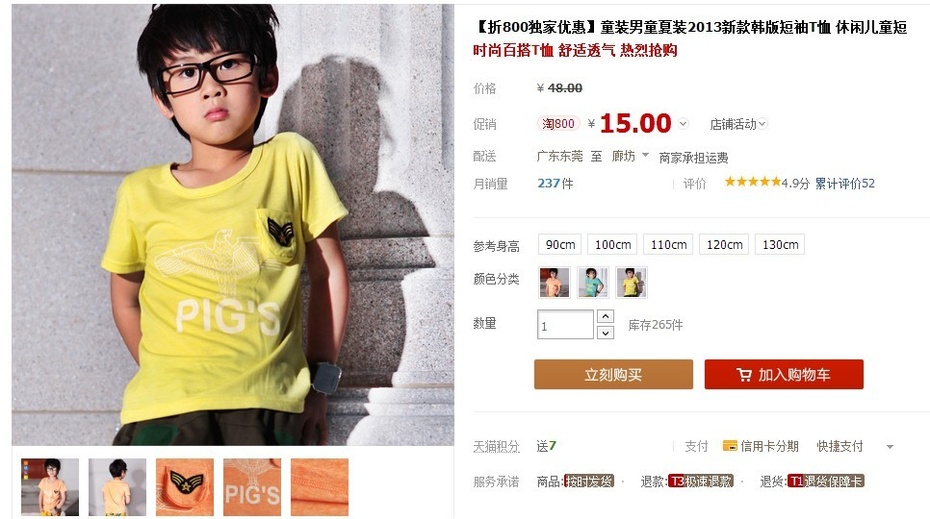Click the 立刻购买 buy now button
This screenshot has width=930, height=519.
pos(613,374)
